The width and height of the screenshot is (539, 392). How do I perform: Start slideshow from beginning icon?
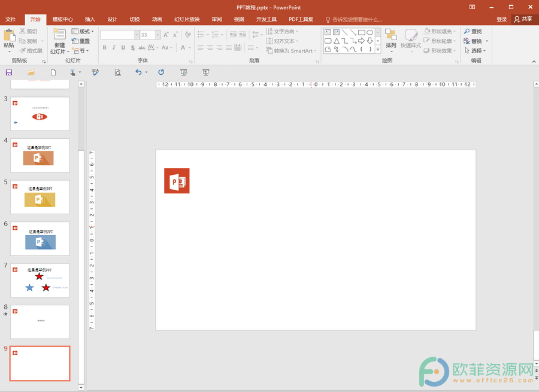coord(184,72)
